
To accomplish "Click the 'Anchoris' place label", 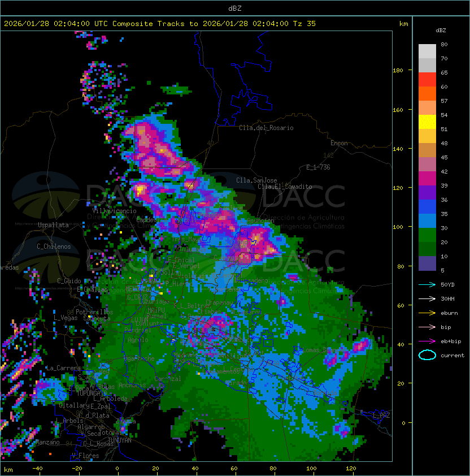I will coord(132,385).
